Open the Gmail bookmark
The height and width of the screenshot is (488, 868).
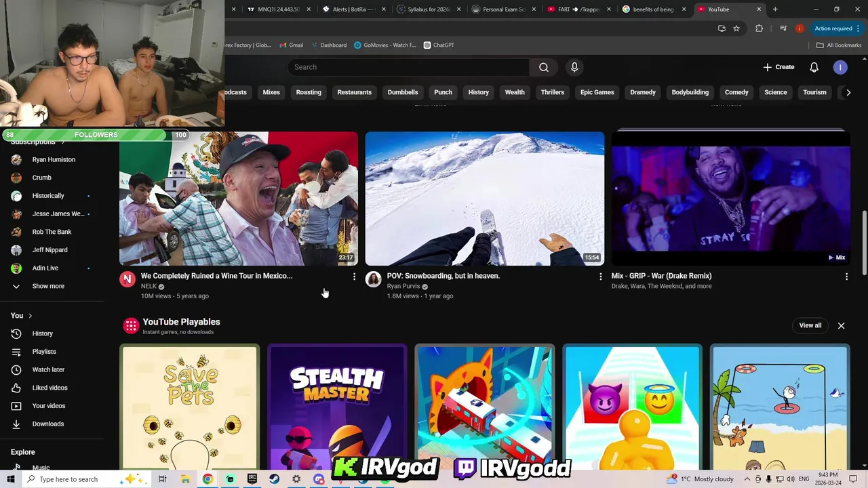291,45
